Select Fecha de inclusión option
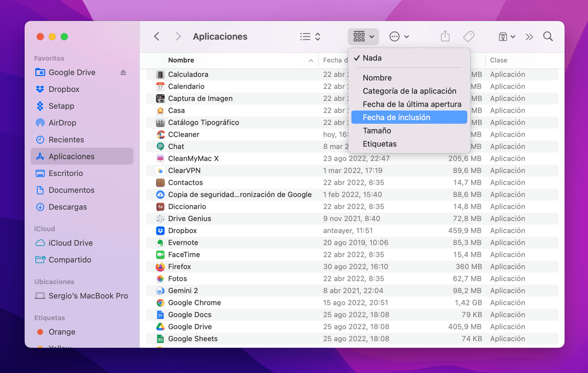The height and width of the screenshot is (373, 588). (409, 118)
